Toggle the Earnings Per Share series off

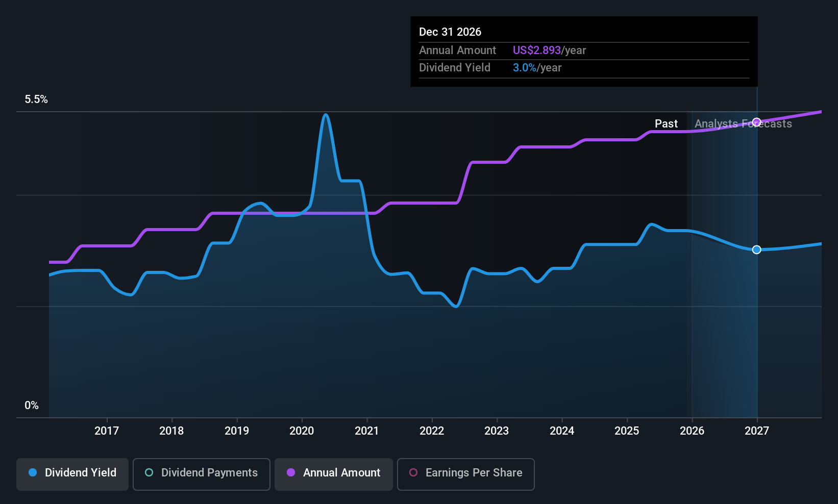(x=465, y=473)
